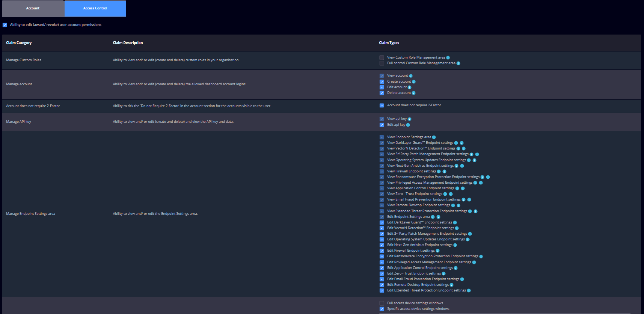Screen dimensions: 644x314
Task: Toggle Account does not require 2-Factor checkbox
Action: pyautogui.click(x=382, y=106)
